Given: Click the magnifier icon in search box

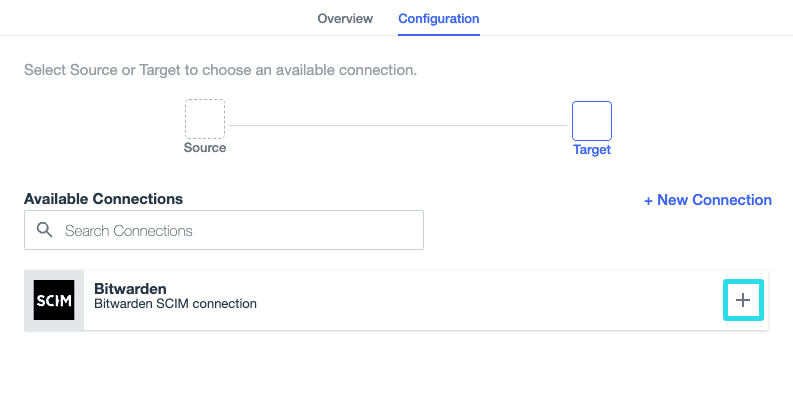Looking at the screenshot, I should click(x=45, y=230).
